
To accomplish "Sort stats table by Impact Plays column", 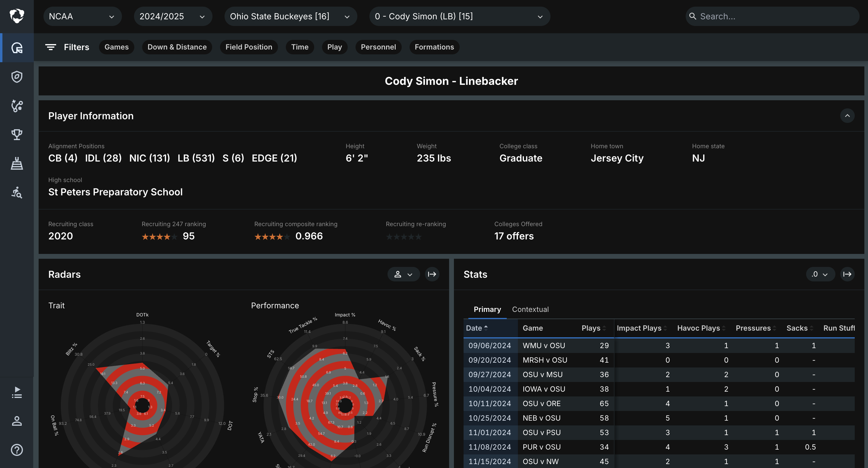I will coord(642,328).
